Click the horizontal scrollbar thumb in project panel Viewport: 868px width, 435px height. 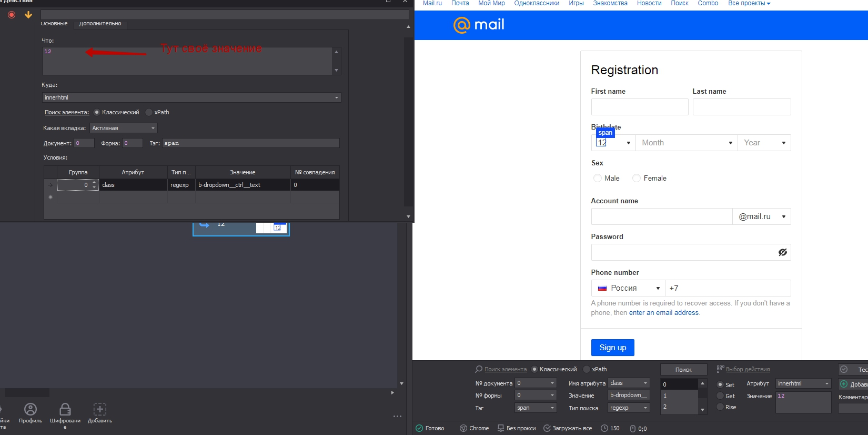click(27, 393)
